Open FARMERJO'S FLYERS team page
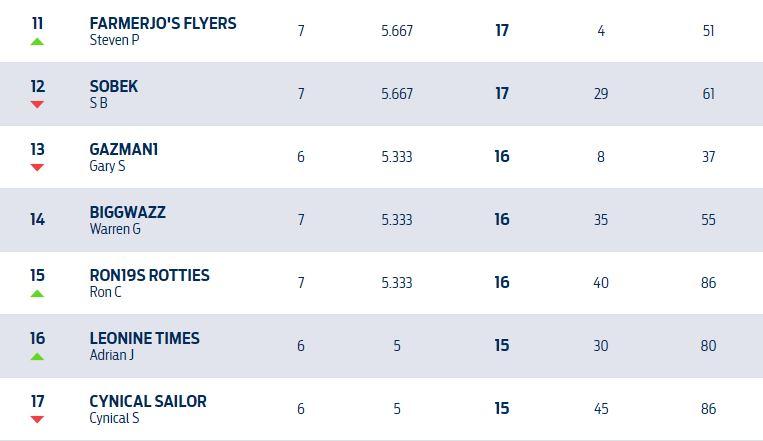This screenshot has height=441, width=763. pos(163,23)
